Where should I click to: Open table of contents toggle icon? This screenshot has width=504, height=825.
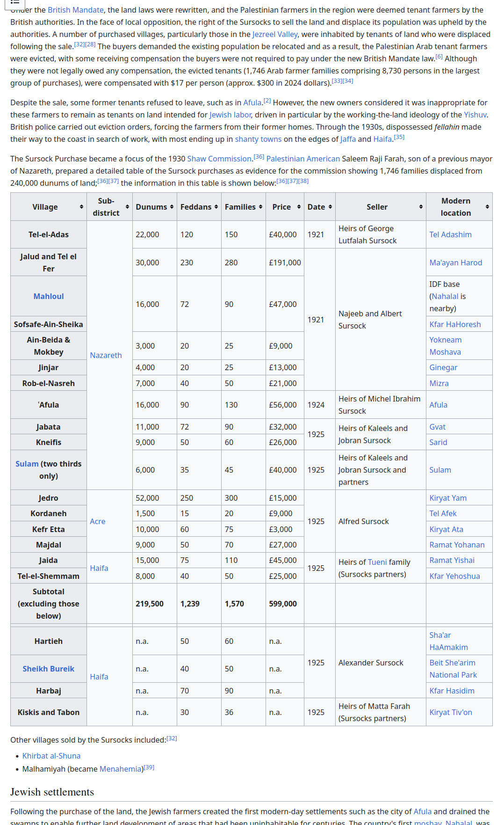(x=15, y=2)
